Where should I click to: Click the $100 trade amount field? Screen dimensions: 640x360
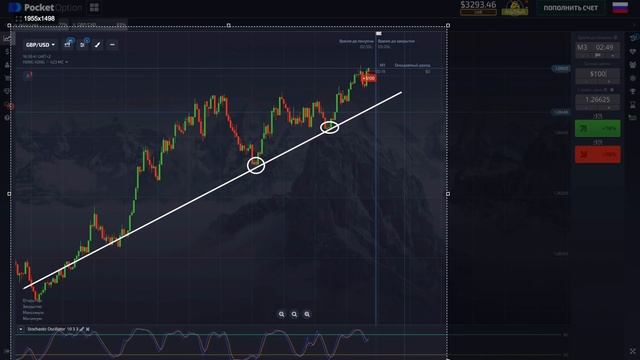(598, 76)
